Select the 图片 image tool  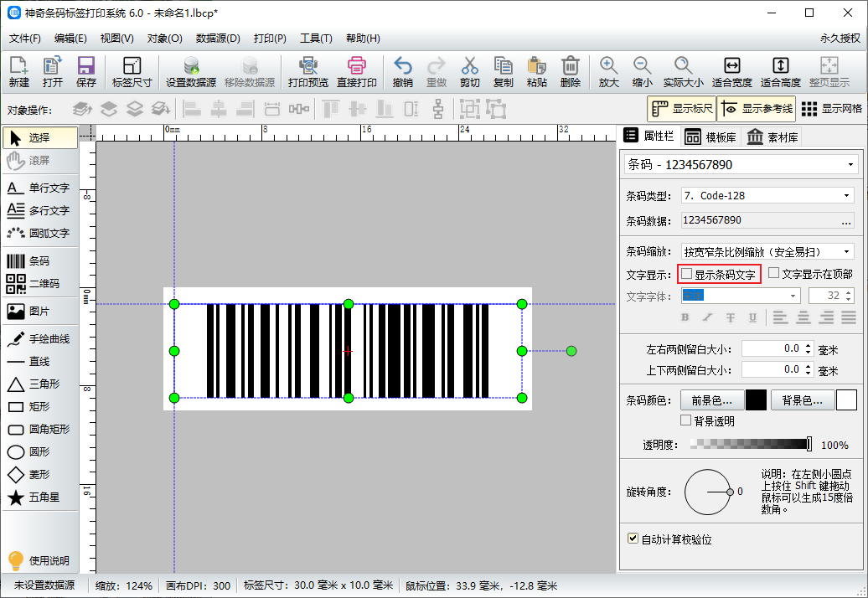point(39,312)
